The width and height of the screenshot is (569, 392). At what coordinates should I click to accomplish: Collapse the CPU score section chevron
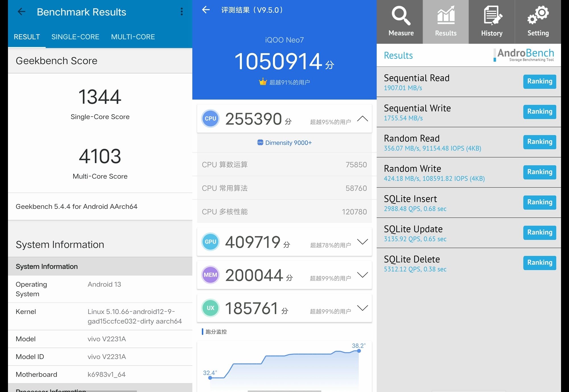[x=362, y=119]
